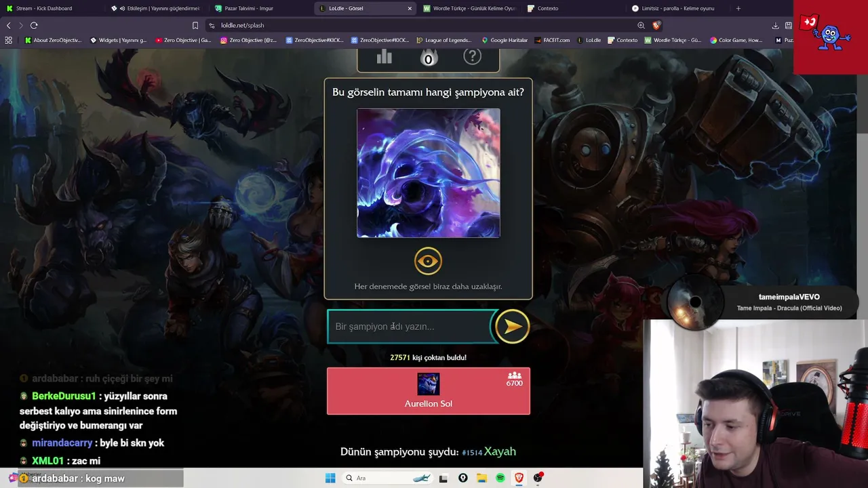Open the Color Game bookmark
The width and height of the screenshot is (868, 488).
(x=736, y=40)
